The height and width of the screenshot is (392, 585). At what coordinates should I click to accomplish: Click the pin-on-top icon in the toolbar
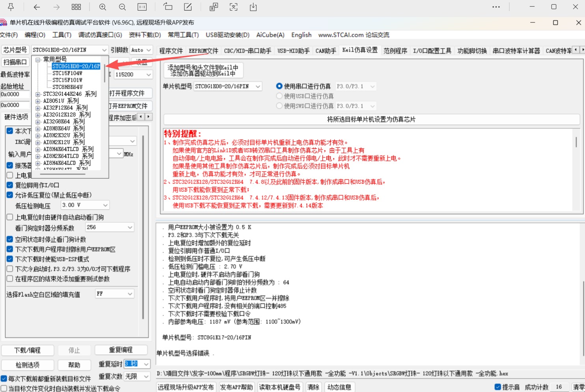[x=10, y=7]
